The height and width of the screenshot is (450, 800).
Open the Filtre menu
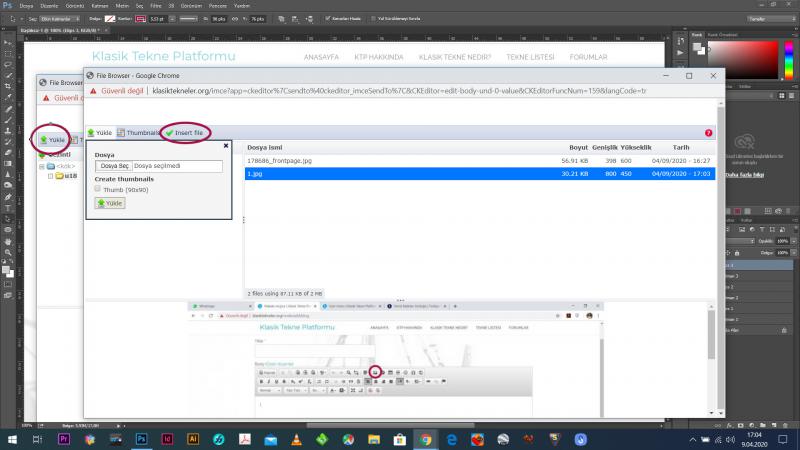point(156,6)
